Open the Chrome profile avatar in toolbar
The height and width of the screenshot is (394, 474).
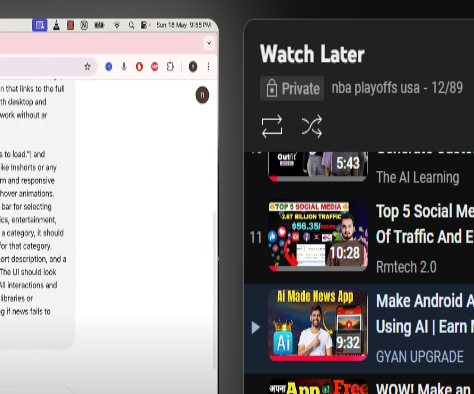193,67
